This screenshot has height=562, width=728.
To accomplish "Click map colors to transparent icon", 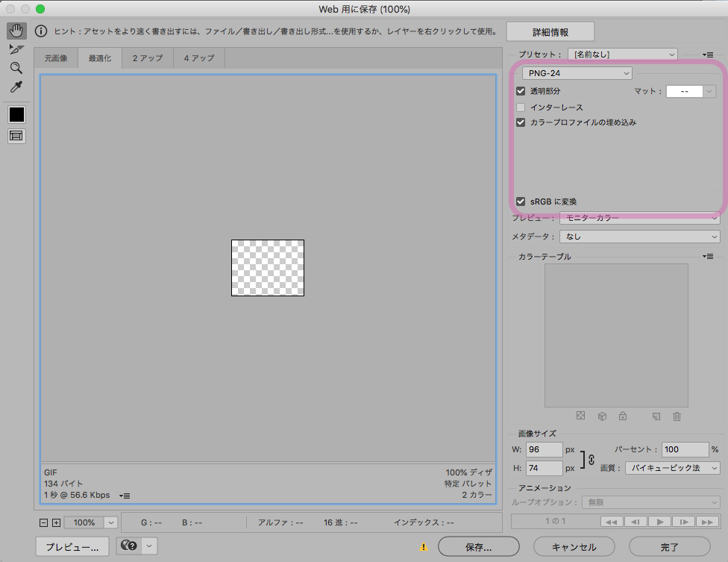I will pos(581,416).
